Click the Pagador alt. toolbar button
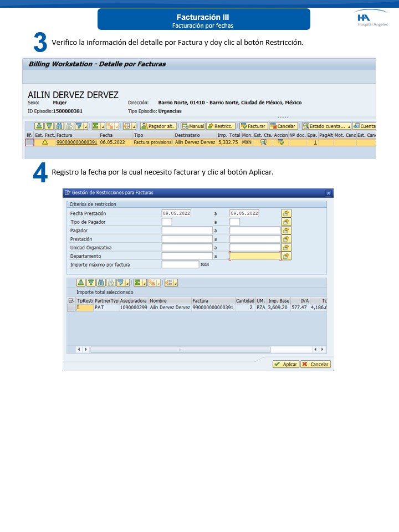The height and width of the screenshot is (532, 399). pos(158,126)
